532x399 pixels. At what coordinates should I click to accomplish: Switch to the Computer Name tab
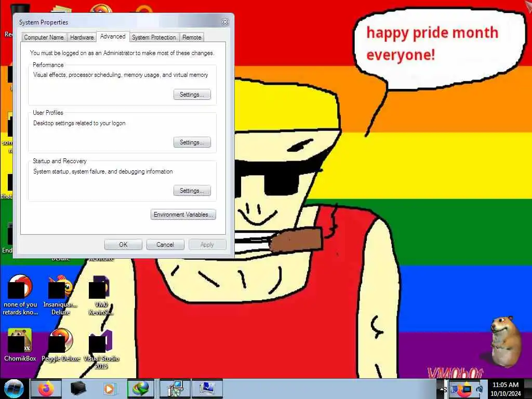[44, 37]
